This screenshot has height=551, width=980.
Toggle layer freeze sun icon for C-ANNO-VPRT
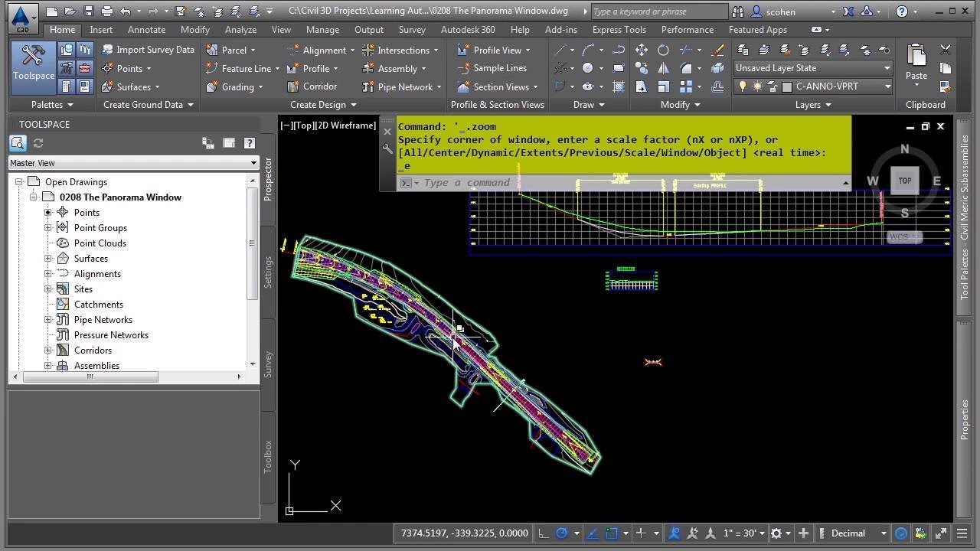click(x=756, y=86)
